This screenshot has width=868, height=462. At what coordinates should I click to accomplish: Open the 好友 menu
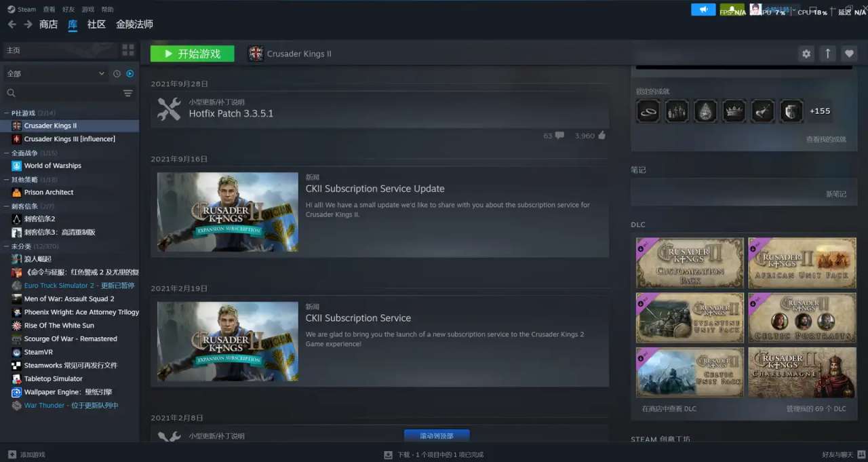point(68,9)
